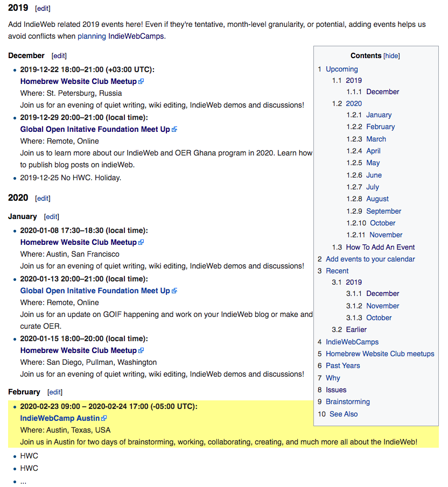Click external link icon beside St. Petersburg Homebrew Meetup

[141, 81]
